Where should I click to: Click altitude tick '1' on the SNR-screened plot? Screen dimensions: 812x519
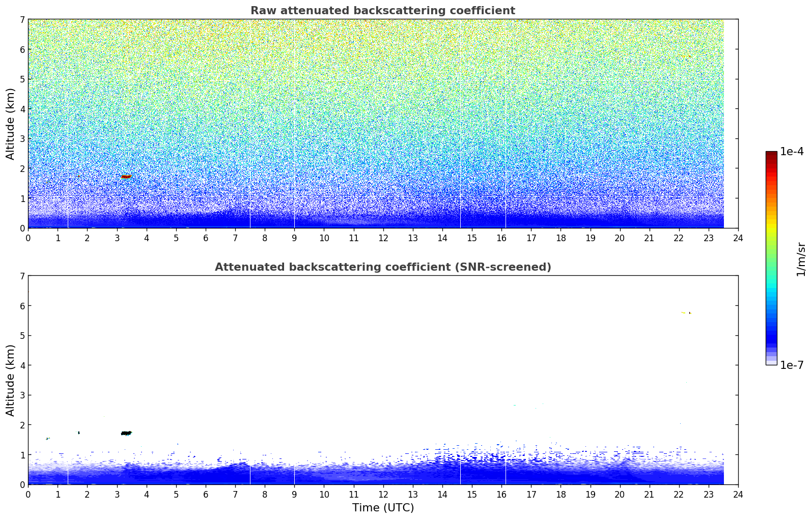(22, 455)
